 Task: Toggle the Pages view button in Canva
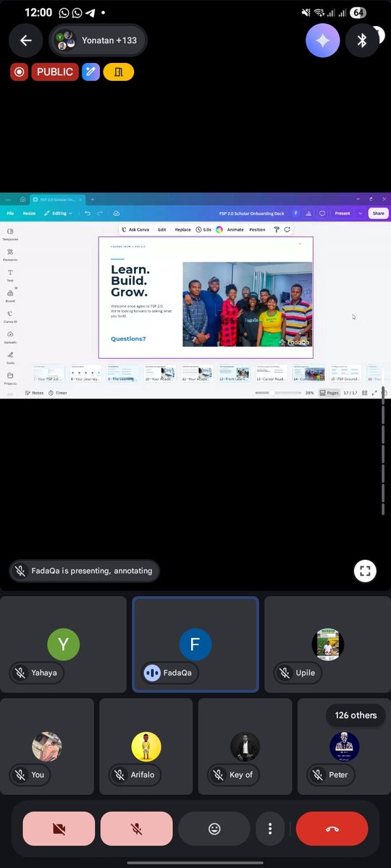pos(329,393)
